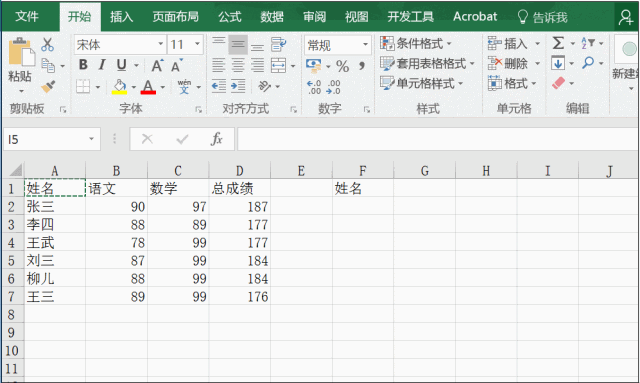Increase font size with large A icon
Screen dimensions: 640x383
tap(157, 65)
